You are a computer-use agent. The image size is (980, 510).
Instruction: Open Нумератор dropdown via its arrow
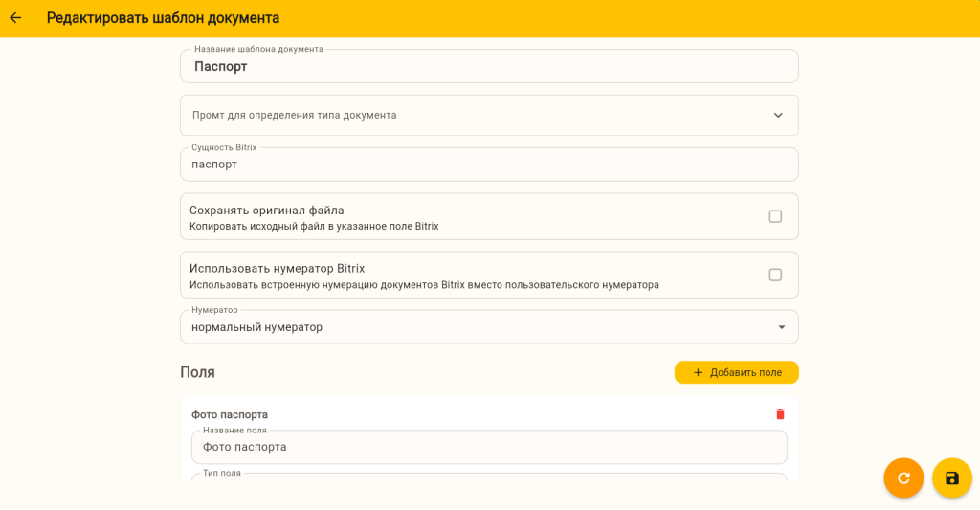tap(781, 327)
